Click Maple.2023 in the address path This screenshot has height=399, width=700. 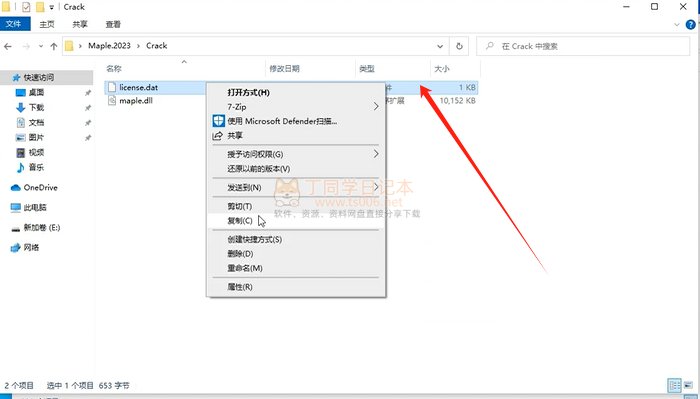coord(109,46)
